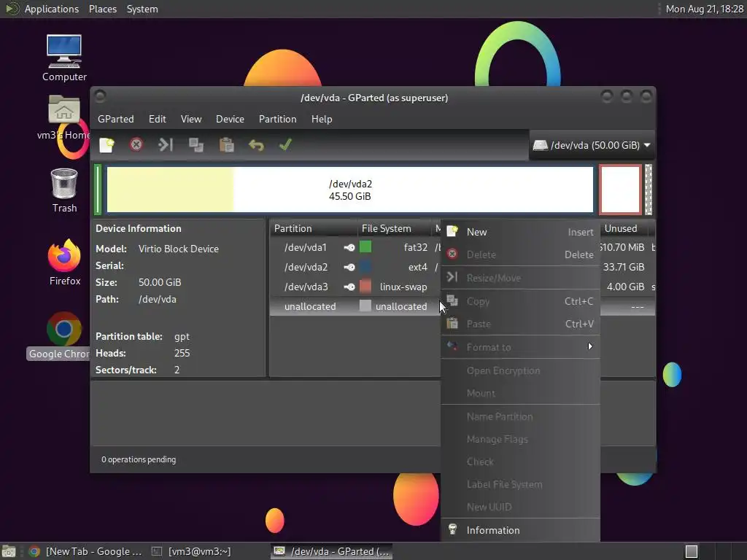This screenshot has width=747, height=560.
Task: Click the blue ext4 color swatch
Action: [x=365, y=267]
